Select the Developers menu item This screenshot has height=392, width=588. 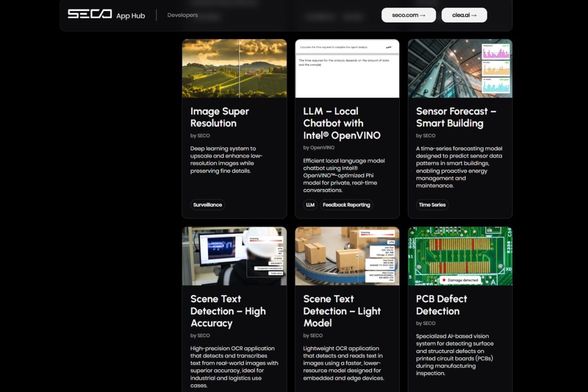tap(182, 15)
